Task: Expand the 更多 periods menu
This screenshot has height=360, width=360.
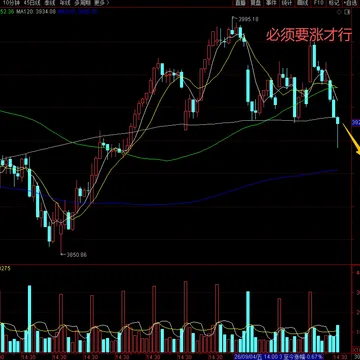Action: point(101,3)
